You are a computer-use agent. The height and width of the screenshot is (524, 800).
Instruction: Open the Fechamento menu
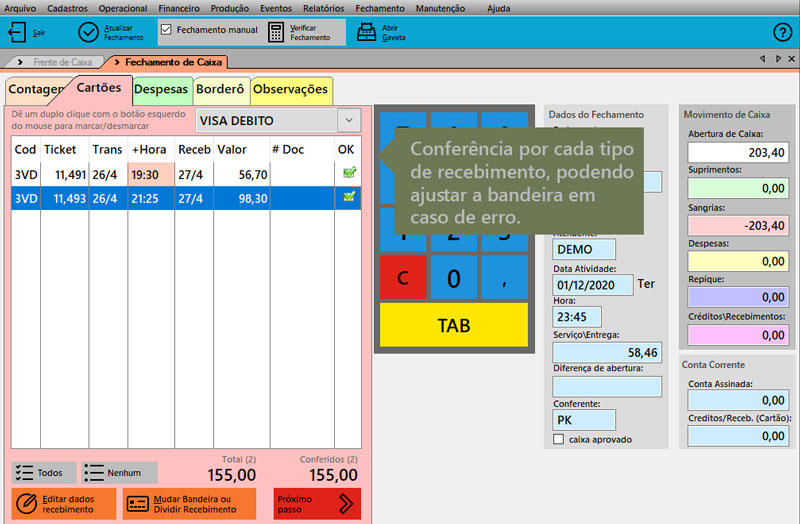click(x=380, y=8)
